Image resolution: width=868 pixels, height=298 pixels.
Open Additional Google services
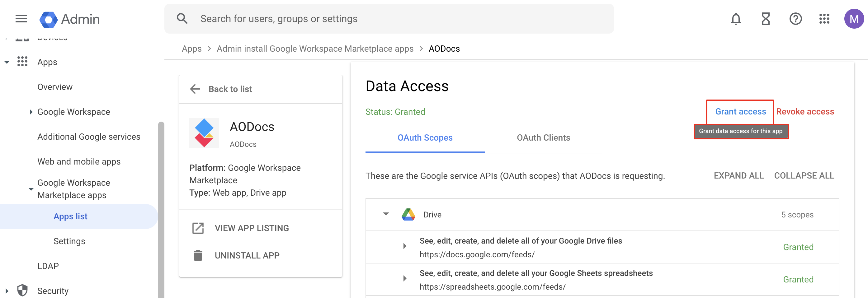(89, 137)
